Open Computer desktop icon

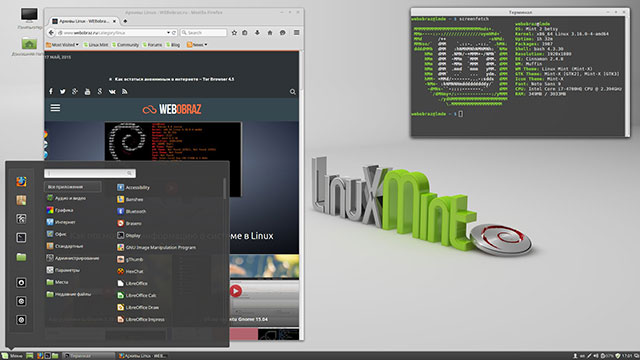pyautogui.click(x=29, y=18)
